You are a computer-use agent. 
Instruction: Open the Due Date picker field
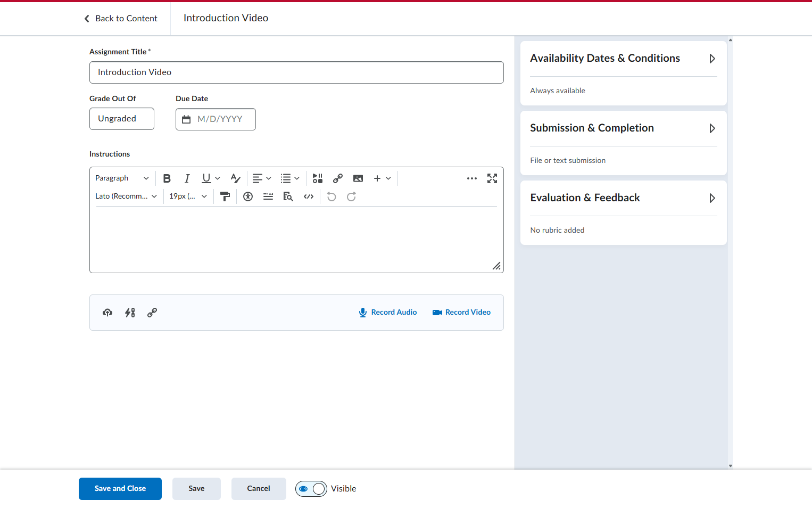click(x=216, y=119)
